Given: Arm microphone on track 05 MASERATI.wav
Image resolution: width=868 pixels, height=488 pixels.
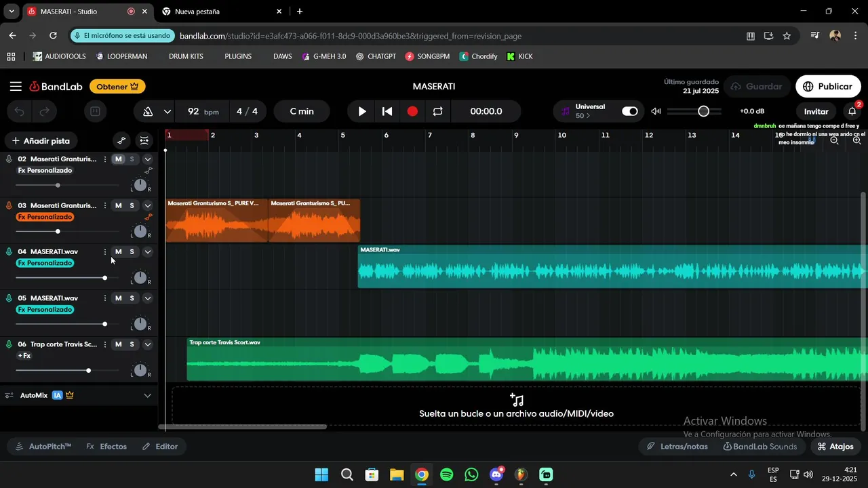Looking at the screenshot, I should [x=9, y=298].
